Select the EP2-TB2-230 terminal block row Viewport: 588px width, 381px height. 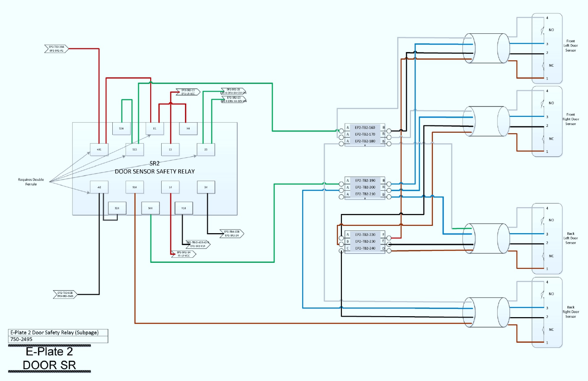(365, 241)
